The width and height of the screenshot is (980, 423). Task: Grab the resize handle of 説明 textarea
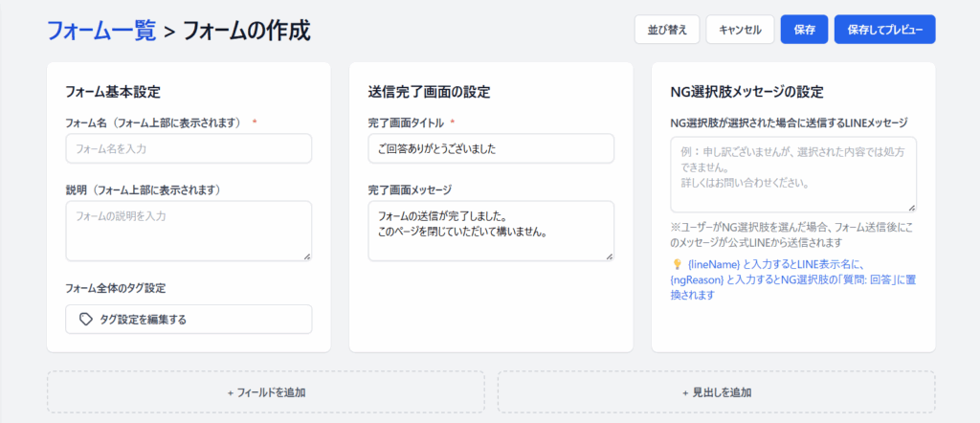pos(307,256)
